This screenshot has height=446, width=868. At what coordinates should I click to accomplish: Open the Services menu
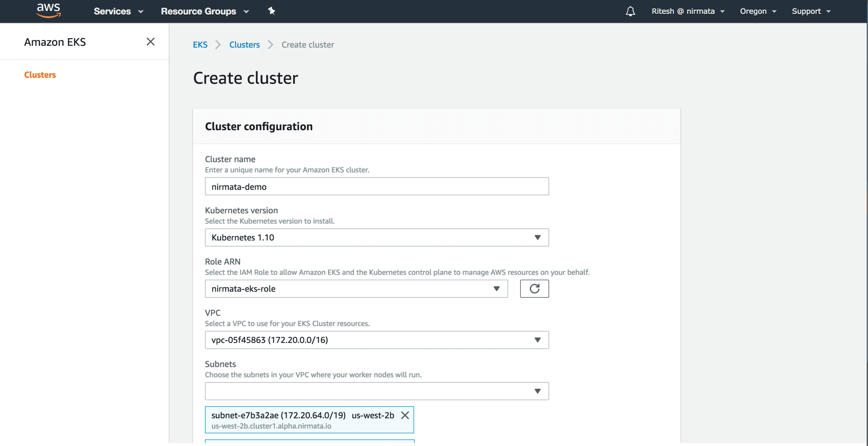click(119, 11)
